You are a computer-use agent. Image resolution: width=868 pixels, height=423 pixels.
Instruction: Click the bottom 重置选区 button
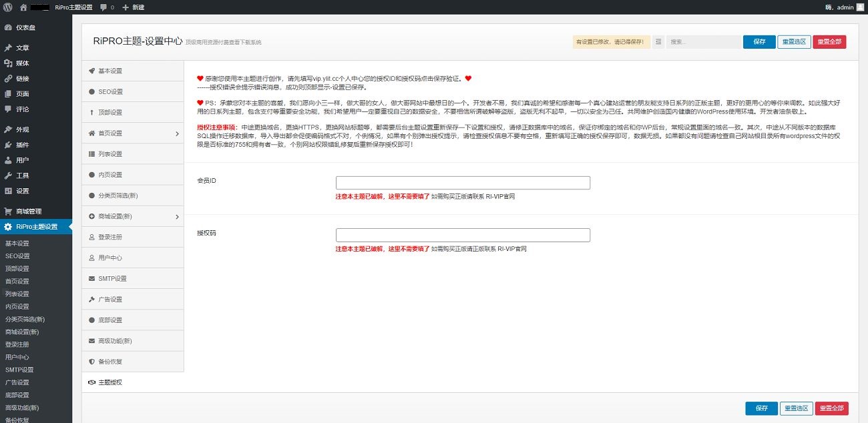797,408
